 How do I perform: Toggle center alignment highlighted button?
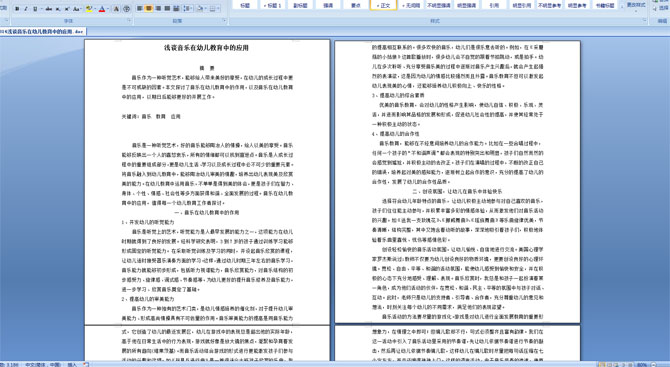pyautogui.click(x=149, y=8)
